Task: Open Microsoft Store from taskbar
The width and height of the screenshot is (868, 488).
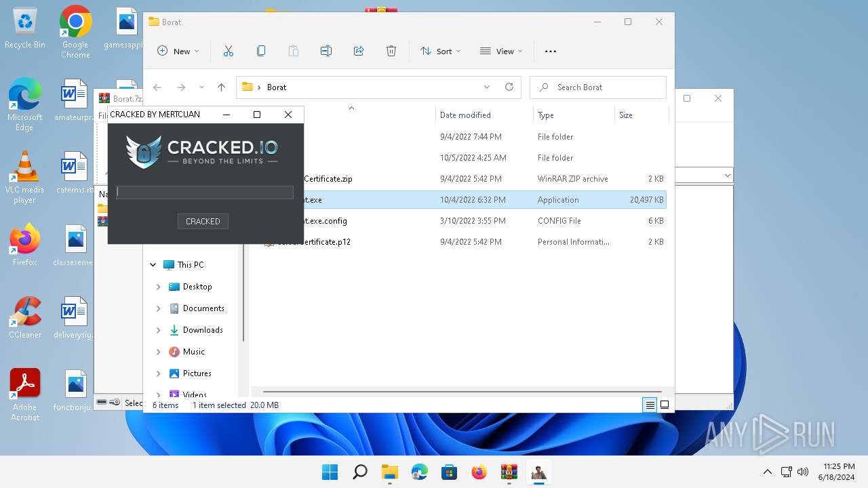Action: click(x=449, y=472)
